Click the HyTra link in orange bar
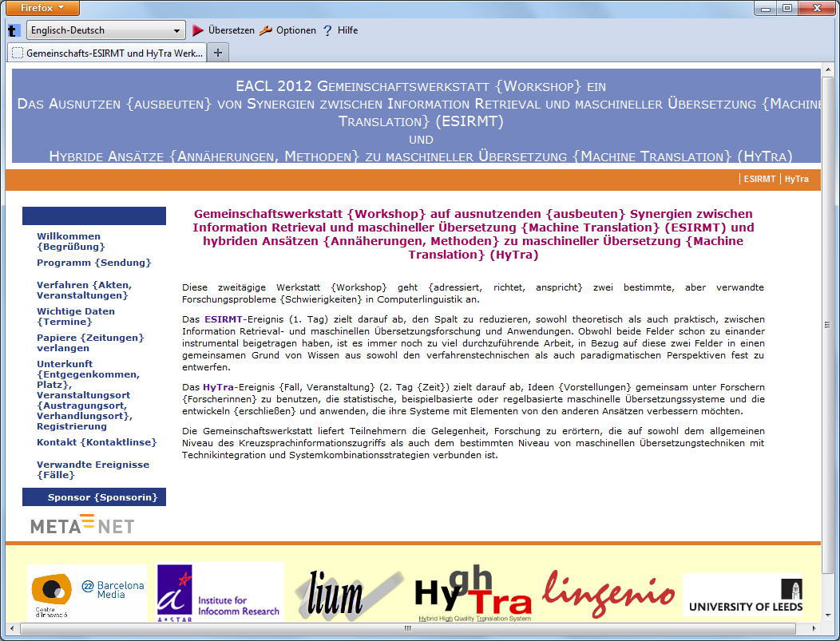Viewport: 840px width, 641px height. (796, 180)
